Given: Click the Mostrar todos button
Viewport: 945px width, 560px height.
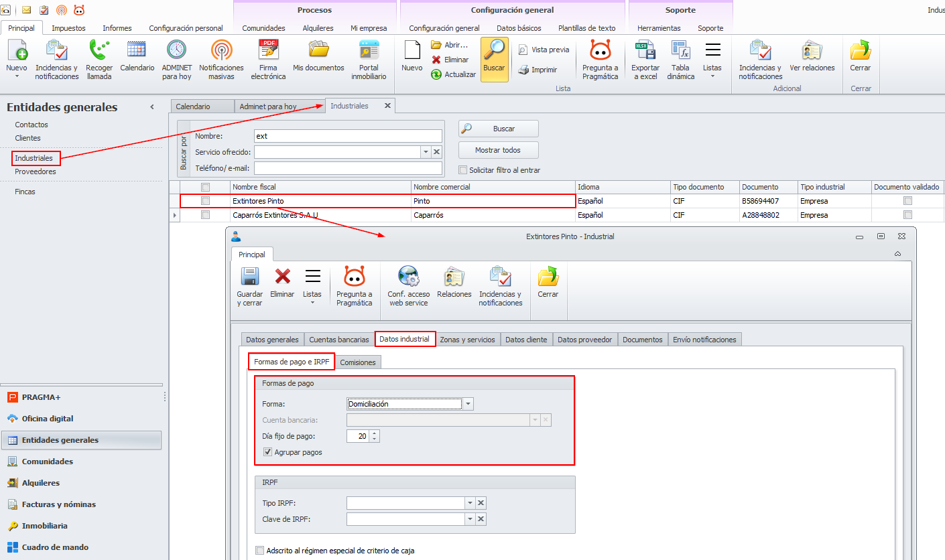Looking at the screenshot, I should coord(499,150).
